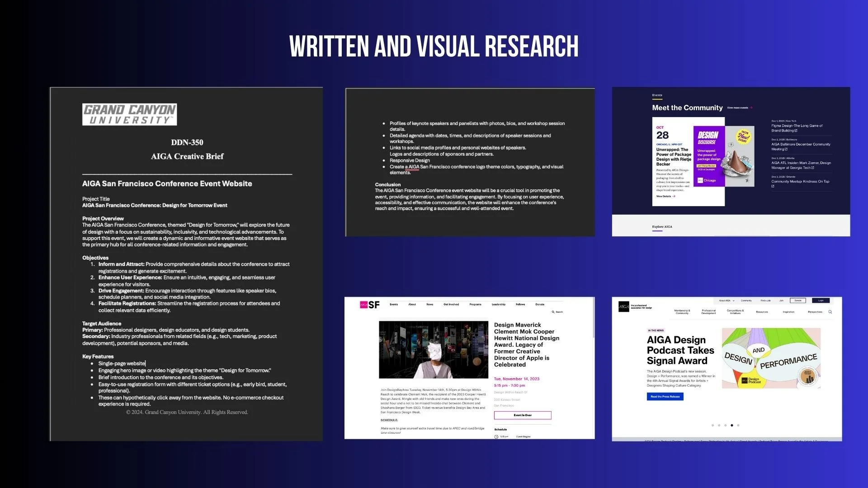Select News in the AIGA SF navigation

(429, 304)
